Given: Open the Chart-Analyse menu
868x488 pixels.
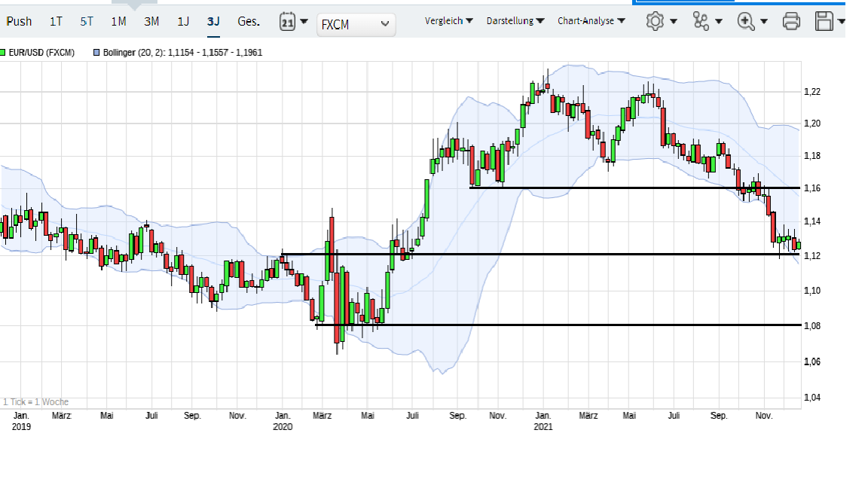Looking at the screenshot, I should (x=591, y=21).
